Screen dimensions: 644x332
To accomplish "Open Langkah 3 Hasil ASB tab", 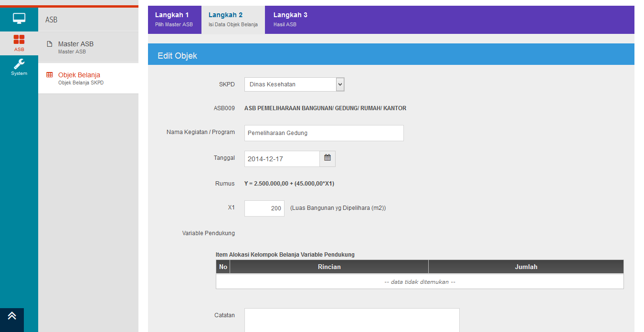I will click(x=290, y=20).
